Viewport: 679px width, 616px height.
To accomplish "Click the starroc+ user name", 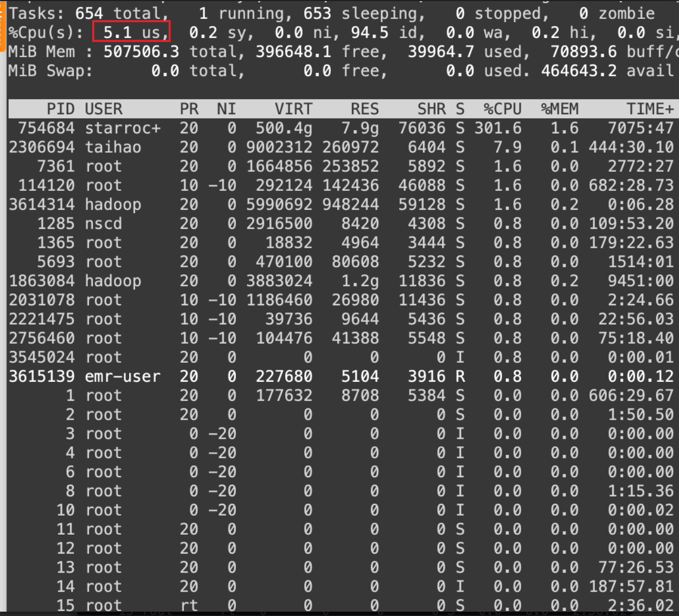I will (x=123, y=128).
